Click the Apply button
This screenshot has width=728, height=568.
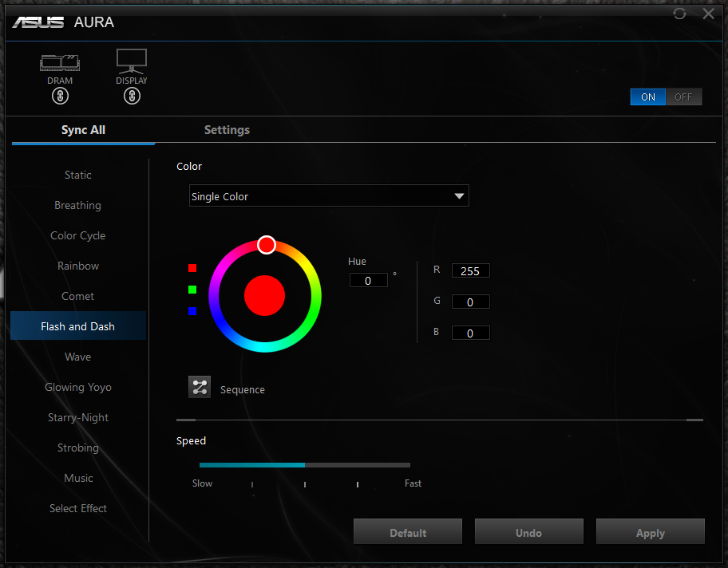(x=651, y=532)
